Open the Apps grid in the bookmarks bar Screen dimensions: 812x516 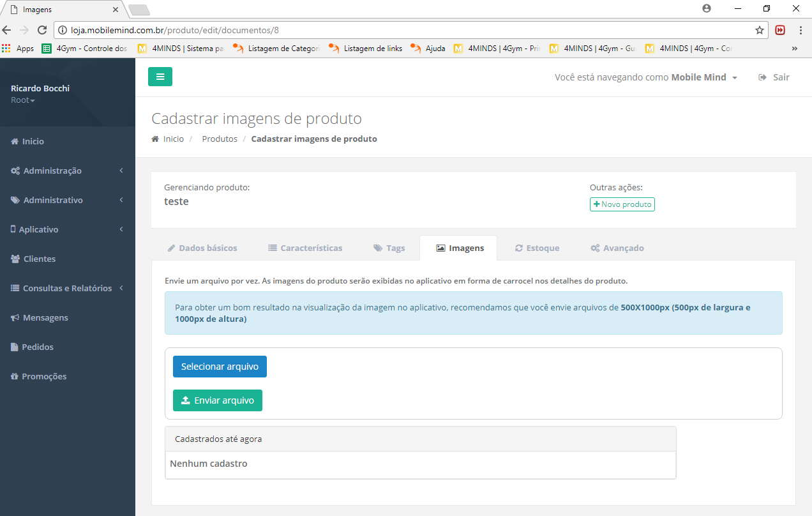point(18,49)
